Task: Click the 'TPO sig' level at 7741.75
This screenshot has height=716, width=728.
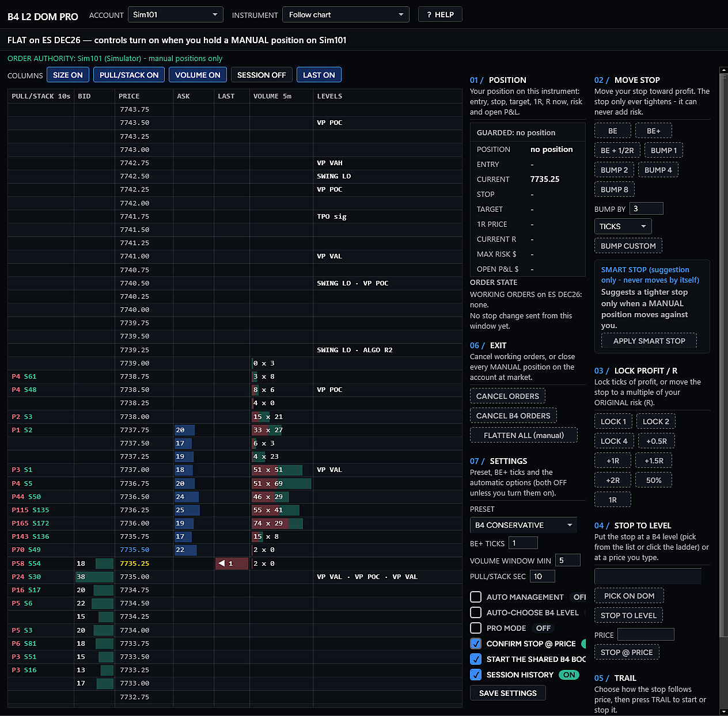Action: tap(332, 216)
